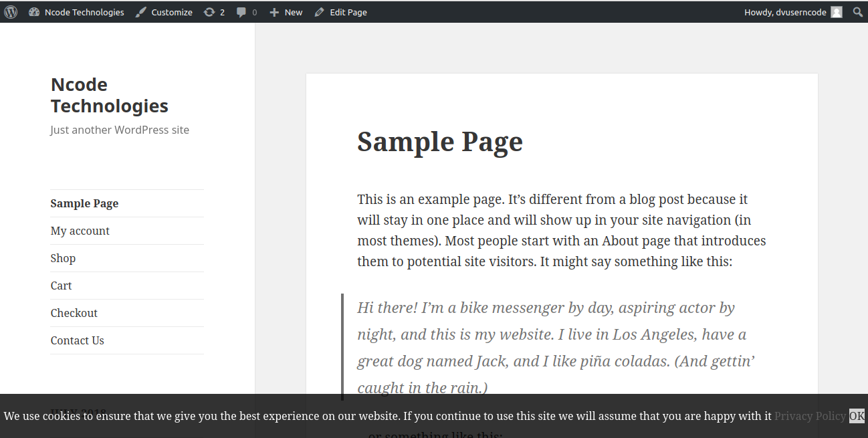Open the comments bubble icon

[241, 12]
